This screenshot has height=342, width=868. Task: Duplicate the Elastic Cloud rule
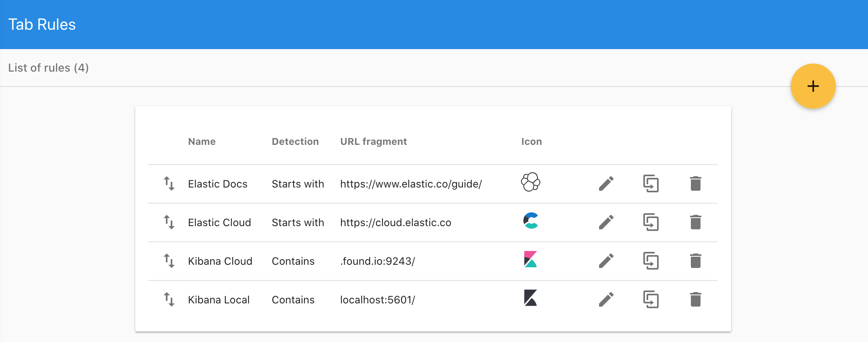click(x=651, y=222)
